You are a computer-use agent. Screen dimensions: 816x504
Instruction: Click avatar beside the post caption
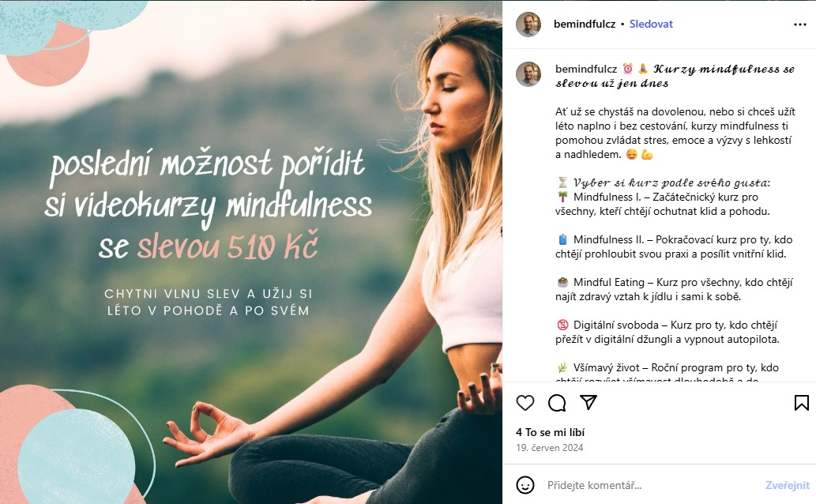click(x=528, y=74)
